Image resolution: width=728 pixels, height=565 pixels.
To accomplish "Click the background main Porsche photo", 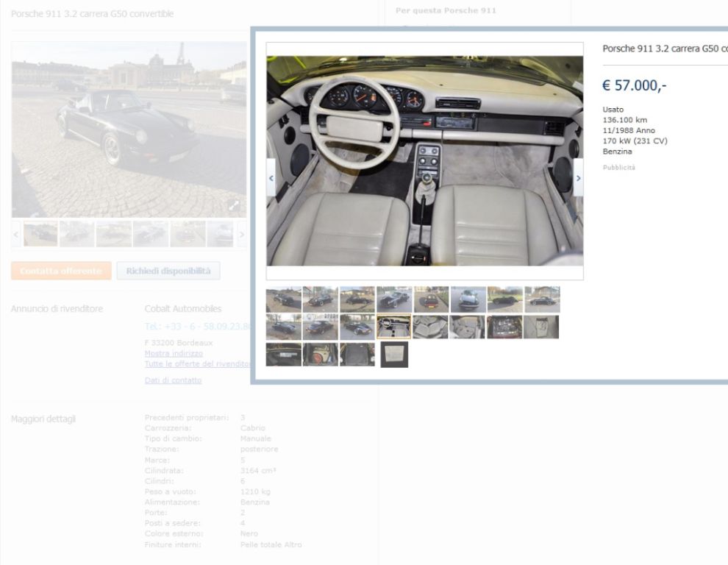I will 129,129.
